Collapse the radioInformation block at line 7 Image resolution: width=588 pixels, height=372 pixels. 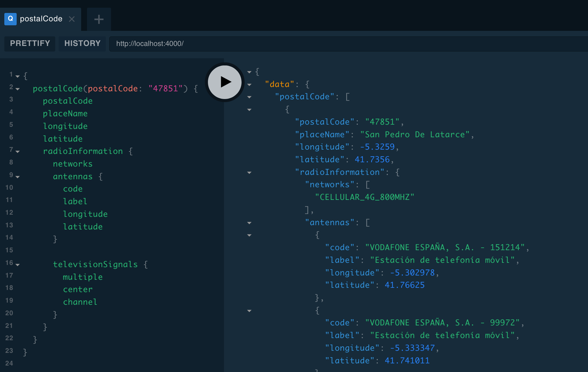click(x=18, y=151)
